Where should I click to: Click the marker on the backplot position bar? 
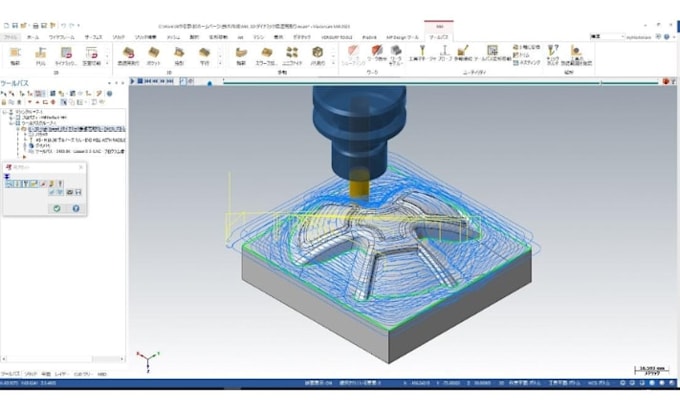click(601, 82)
